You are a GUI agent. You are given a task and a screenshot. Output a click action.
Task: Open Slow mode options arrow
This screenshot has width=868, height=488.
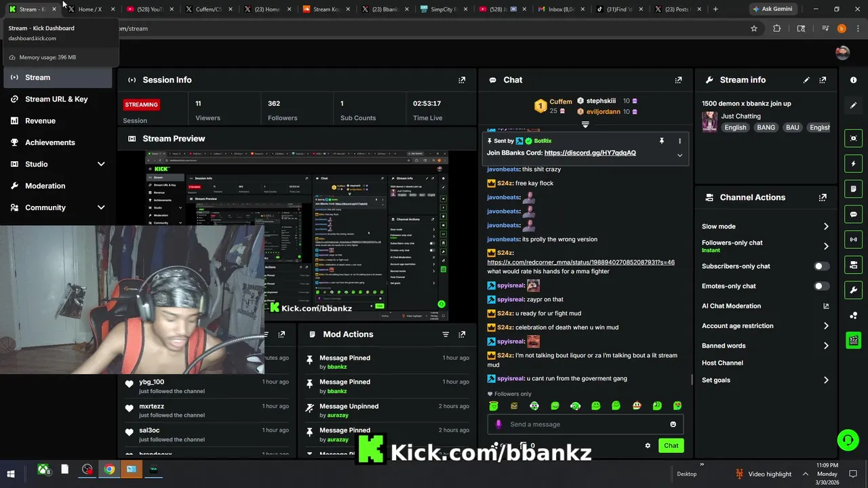coord(826,226)
